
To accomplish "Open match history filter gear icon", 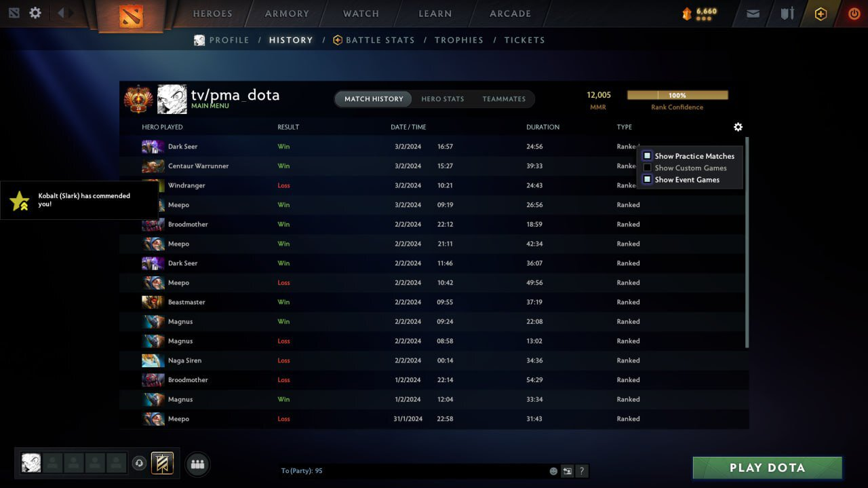I will 738,127.
